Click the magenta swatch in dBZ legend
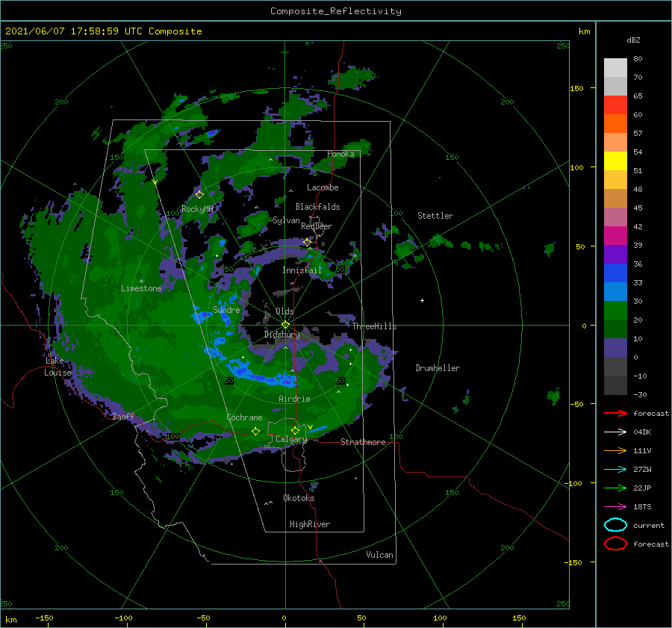This screenshot has height=628, width=672. click(615, 235)
